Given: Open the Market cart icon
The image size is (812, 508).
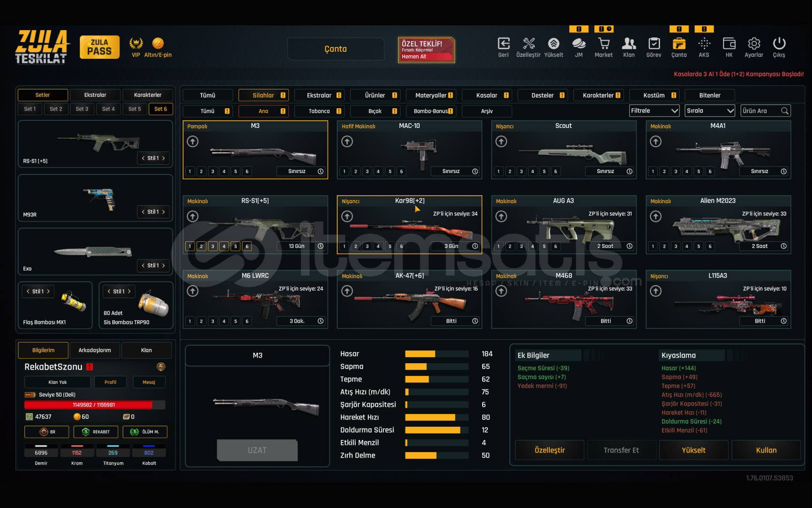Looking at the screenshot, I should click(x=604, y=44).
